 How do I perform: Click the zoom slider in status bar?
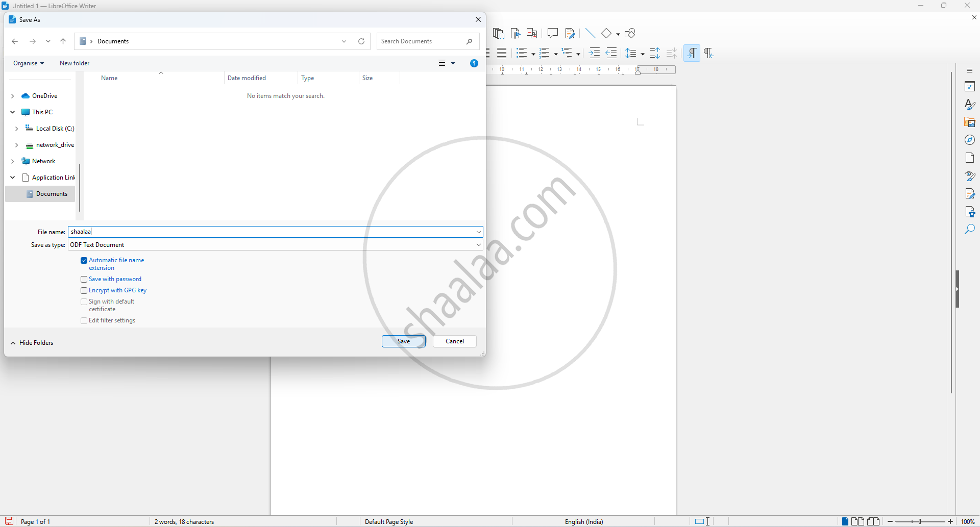(920, 521)
